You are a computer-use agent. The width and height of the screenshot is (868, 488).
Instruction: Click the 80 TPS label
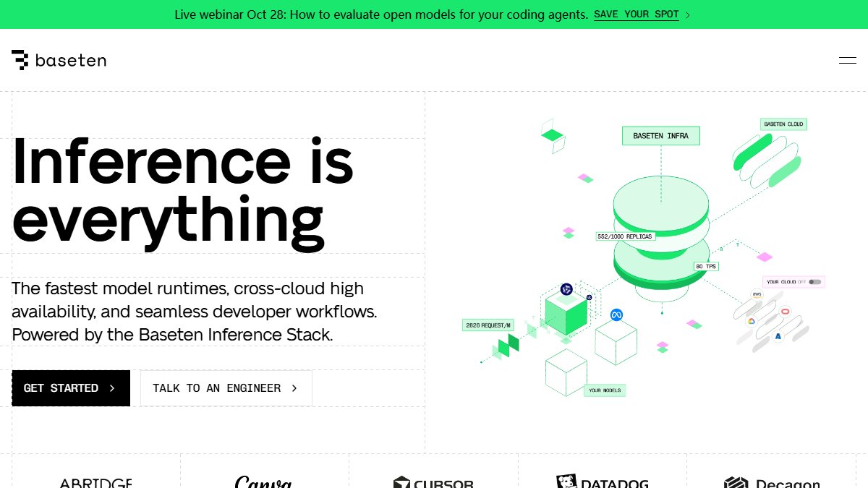coord(706,266)
